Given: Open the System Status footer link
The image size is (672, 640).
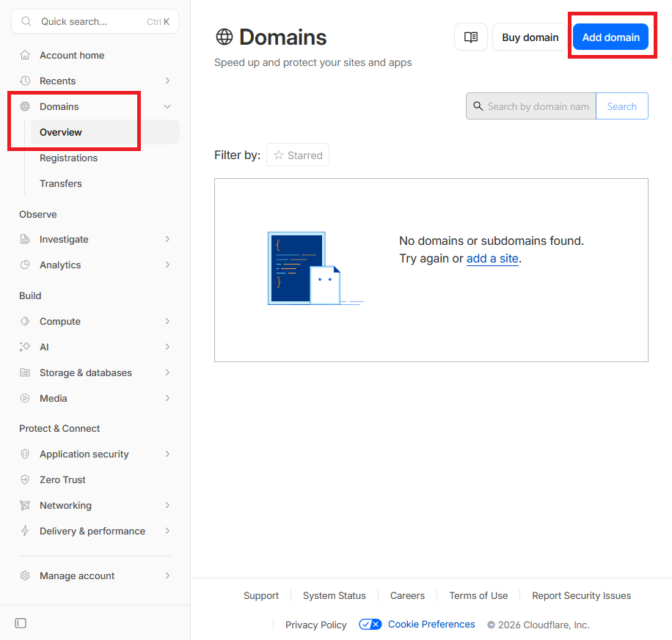Looking at the screenshot, I should (x=335, y=596).
